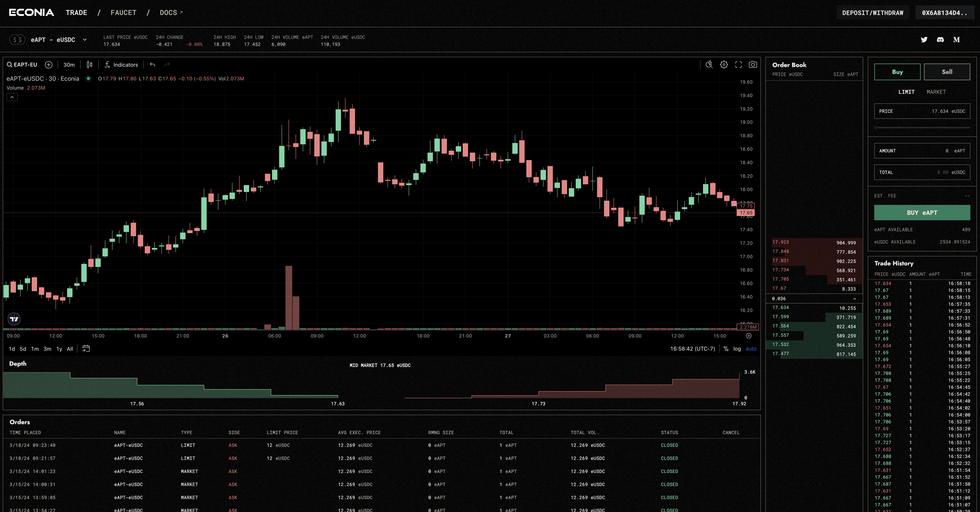980x512 pixels.
Task: Open symbol search EAPT-EU
Action: tap(22, 65)
